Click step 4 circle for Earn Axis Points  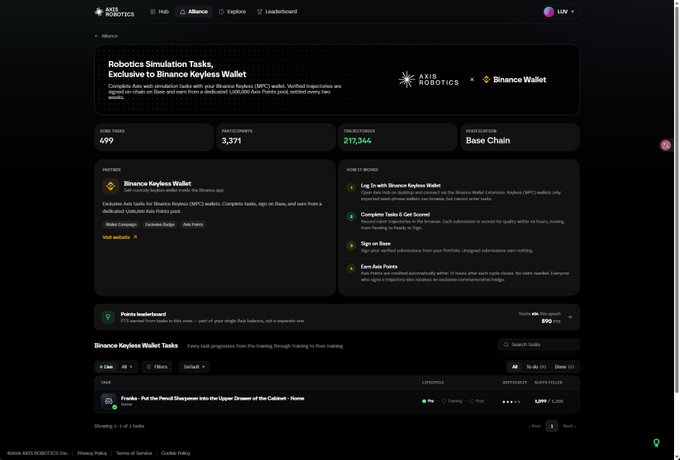pos(351,268)
